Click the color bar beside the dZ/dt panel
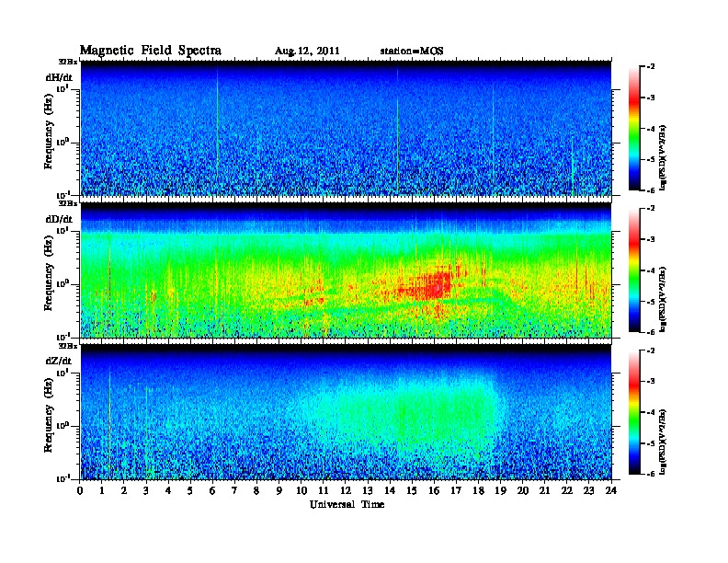728x563 pixels. 634,412
